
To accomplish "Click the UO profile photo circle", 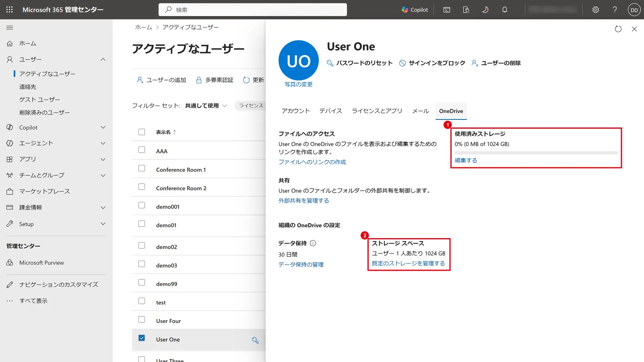I will [299, 60].
